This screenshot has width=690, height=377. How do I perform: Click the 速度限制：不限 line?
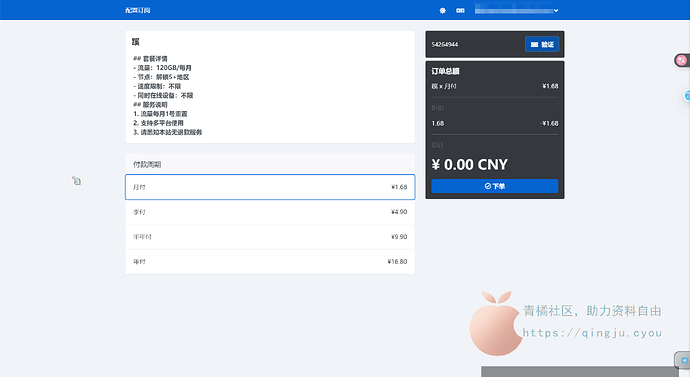[157, 86]
